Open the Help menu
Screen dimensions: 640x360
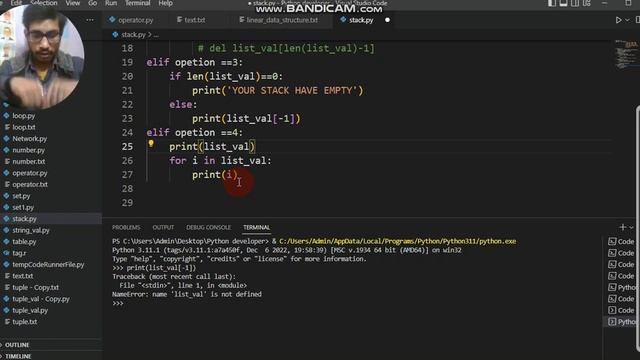point(165,3)
